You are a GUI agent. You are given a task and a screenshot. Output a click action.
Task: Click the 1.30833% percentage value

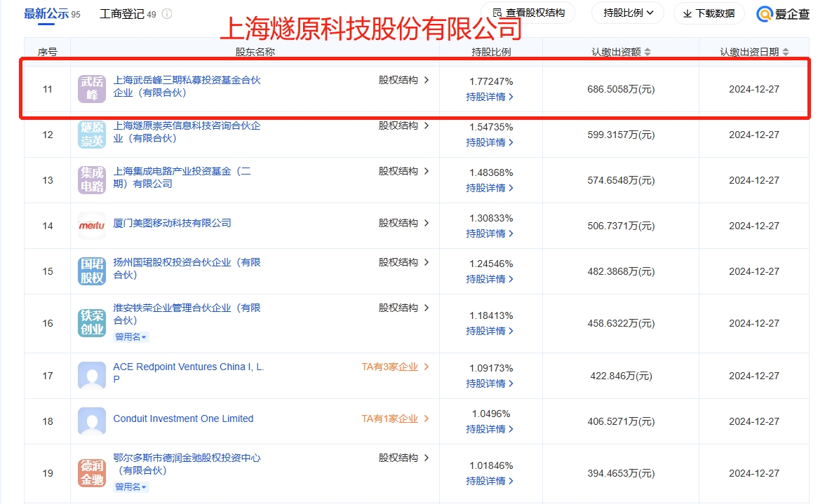[x=491, y=218]
